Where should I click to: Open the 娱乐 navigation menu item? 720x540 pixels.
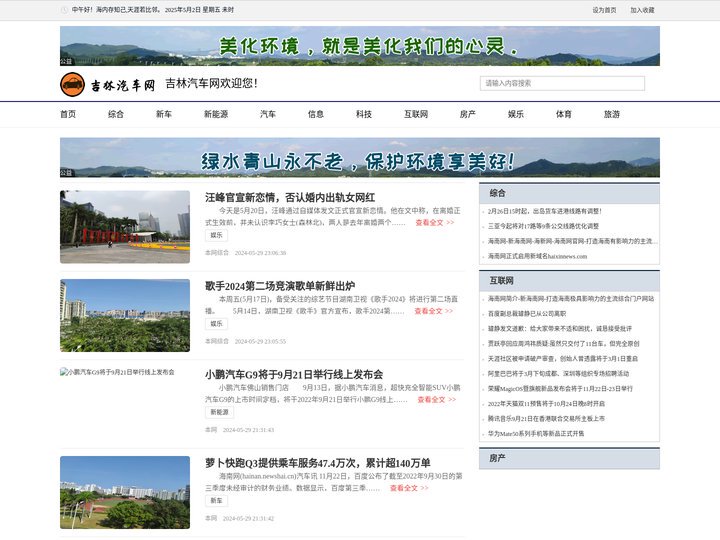[x=516, y=114]
